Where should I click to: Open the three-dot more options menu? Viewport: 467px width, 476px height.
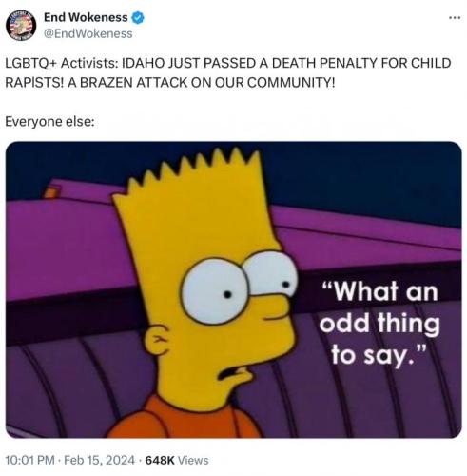click(x=455, y=18)
